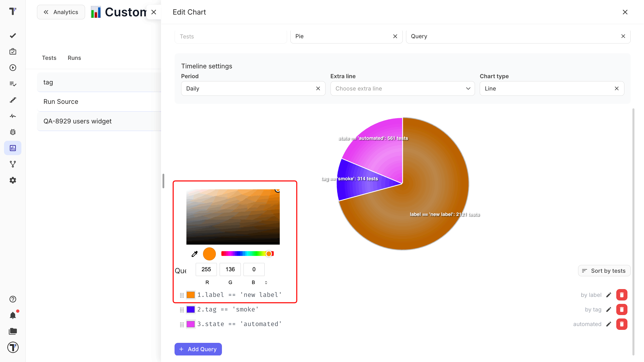This screenshot has width=644, height=362.
Task: Open the magenta color swatch of query 3
Action: [191, 324]
